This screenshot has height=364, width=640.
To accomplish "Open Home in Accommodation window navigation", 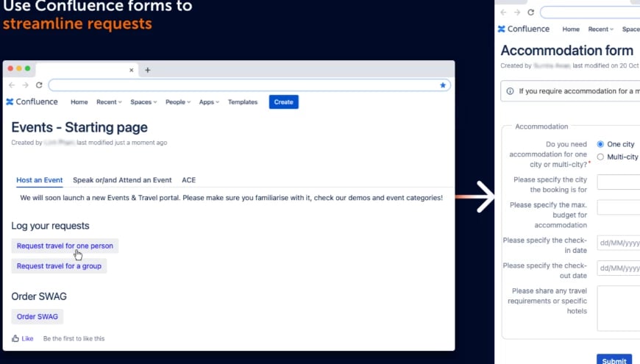I will point(571,29).
